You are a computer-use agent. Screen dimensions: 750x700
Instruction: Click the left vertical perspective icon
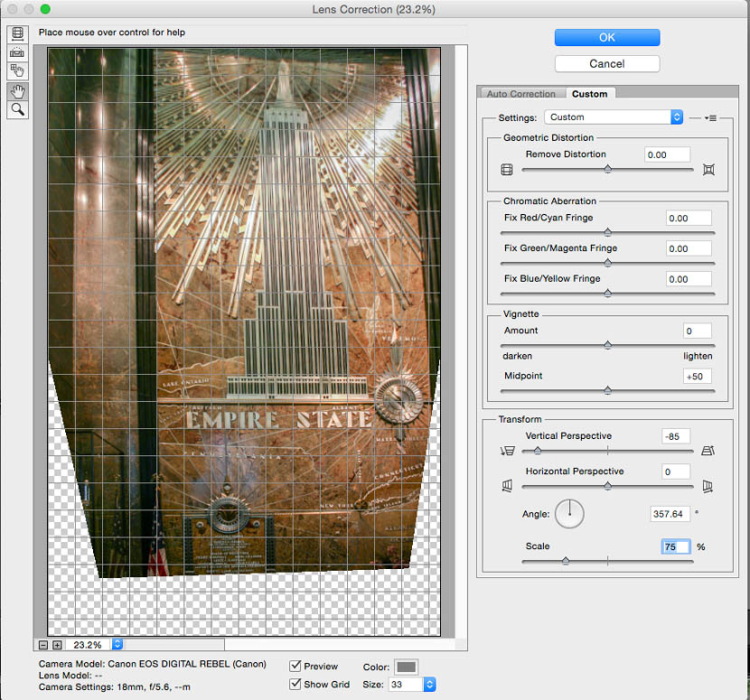pyautogui.click(x=508, y=451)
